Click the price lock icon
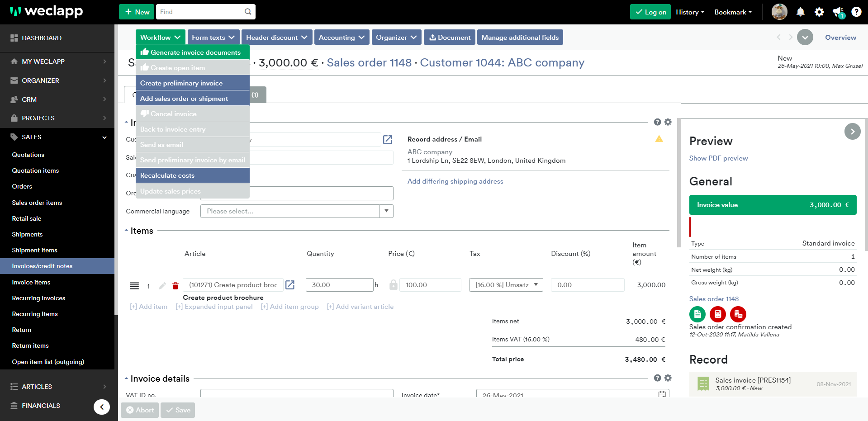 coord(394,285)
